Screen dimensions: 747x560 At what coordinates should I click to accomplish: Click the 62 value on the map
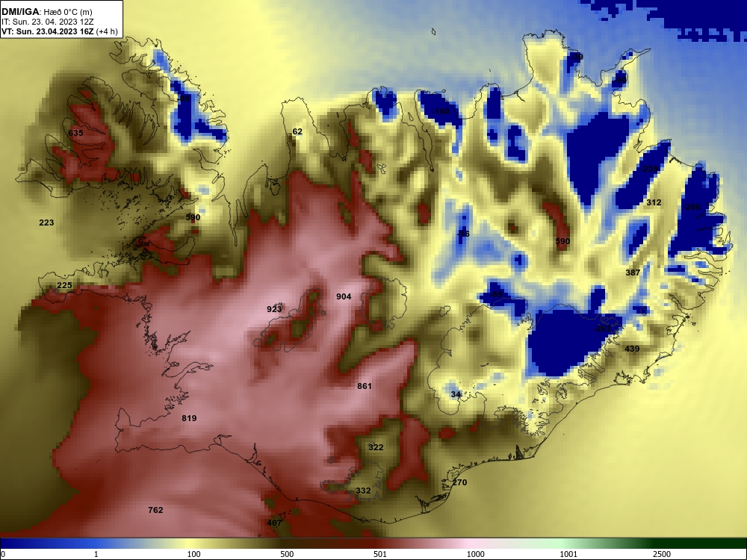(x=297, y=131)
